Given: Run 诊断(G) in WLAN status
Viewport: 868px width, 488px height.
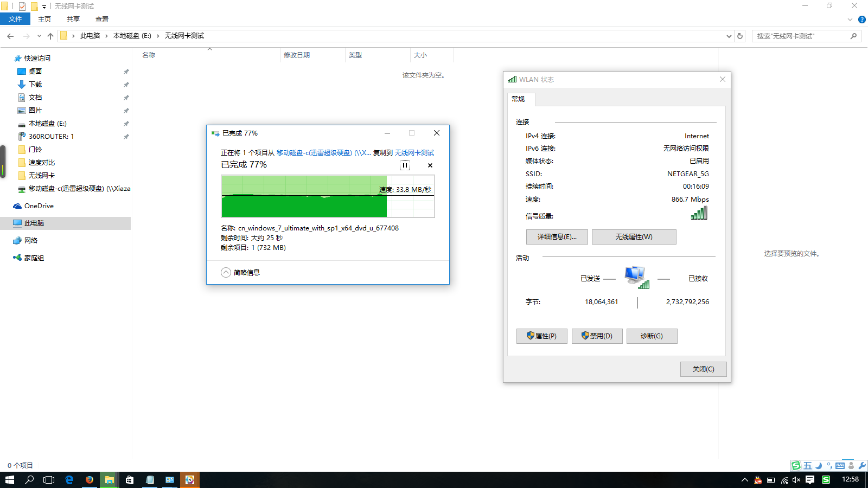Looking at the screenshot, I should 652,336.
